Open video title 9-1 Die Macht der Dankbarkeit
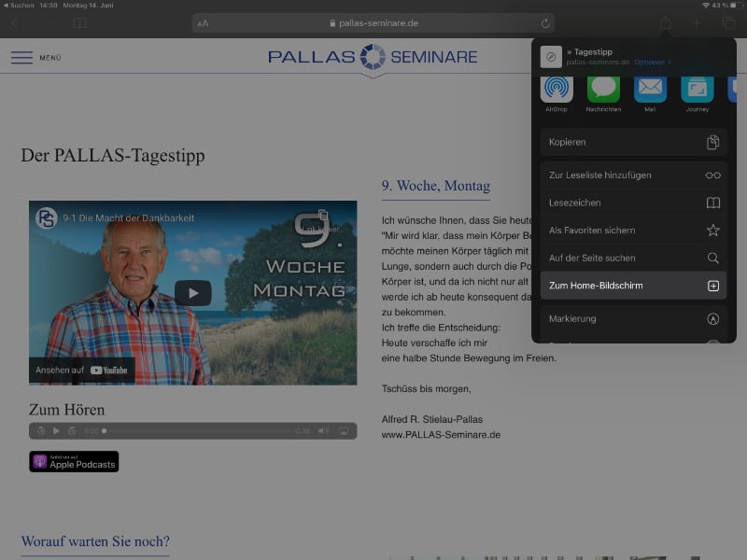Image resolution: width=747 pixels, height=560 pixels. click(128, 218)
